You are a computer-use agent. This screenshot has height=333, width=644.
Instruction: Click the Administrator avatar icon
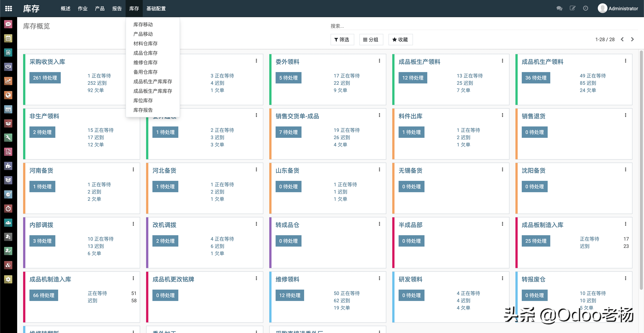[602, 8]
